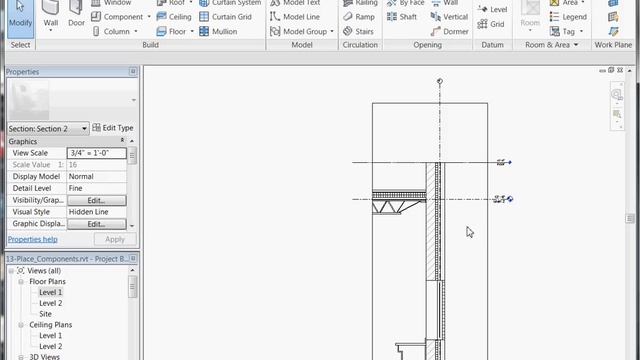This screenshot has height=360, width=640.
Task: Click the Detail Level Fine value
Action: (x=96, y=188)
